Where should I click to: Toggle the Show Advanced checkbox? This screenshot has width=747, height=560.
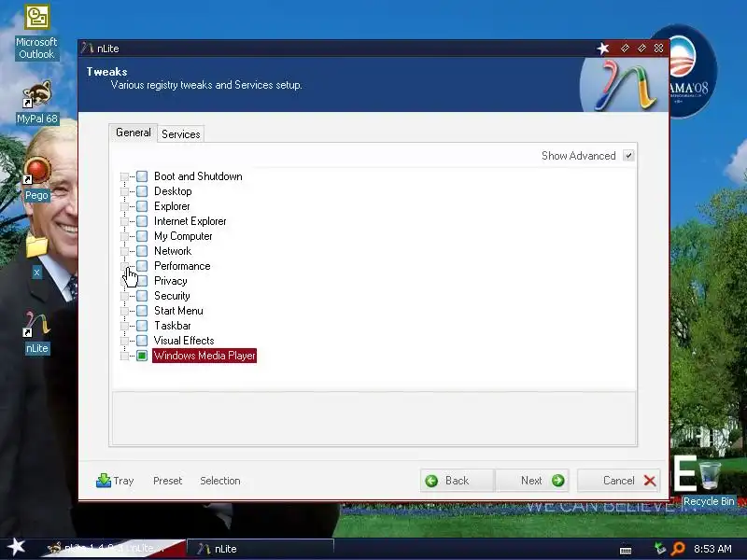click(628, 156)
